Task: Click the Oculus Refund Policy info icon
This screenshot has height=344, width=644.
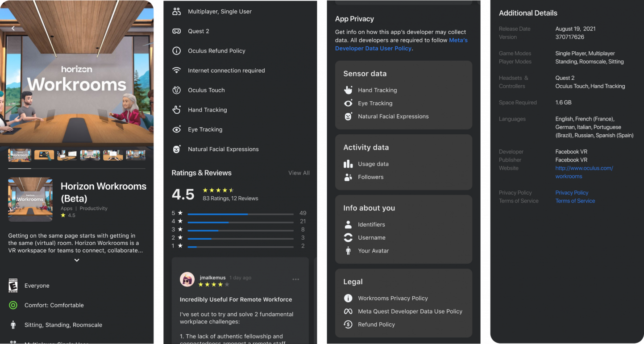Action: (177, 51)
